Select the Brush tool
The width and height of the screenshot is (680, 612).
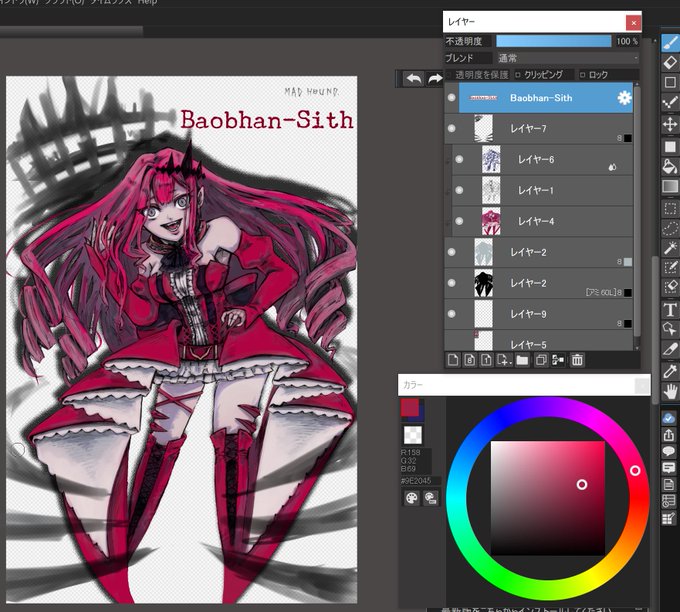(670, 43)
